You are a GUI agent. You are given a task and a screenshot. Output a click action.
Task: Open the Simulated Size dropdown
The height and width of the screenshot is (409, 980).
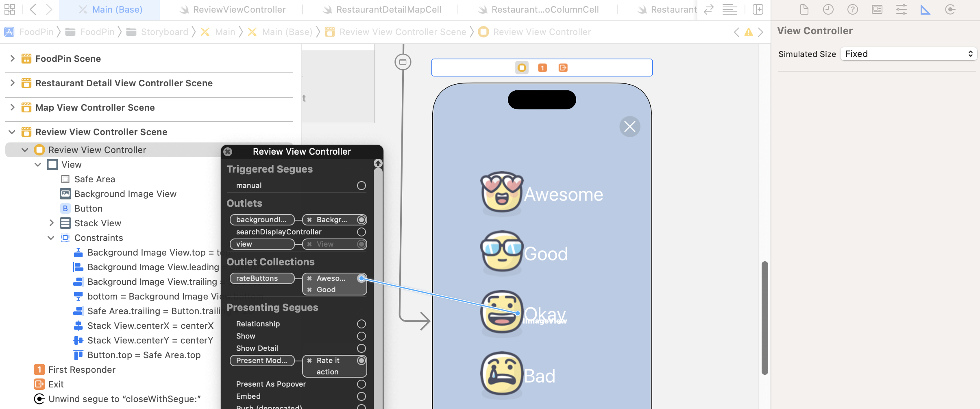coord(908,54)
